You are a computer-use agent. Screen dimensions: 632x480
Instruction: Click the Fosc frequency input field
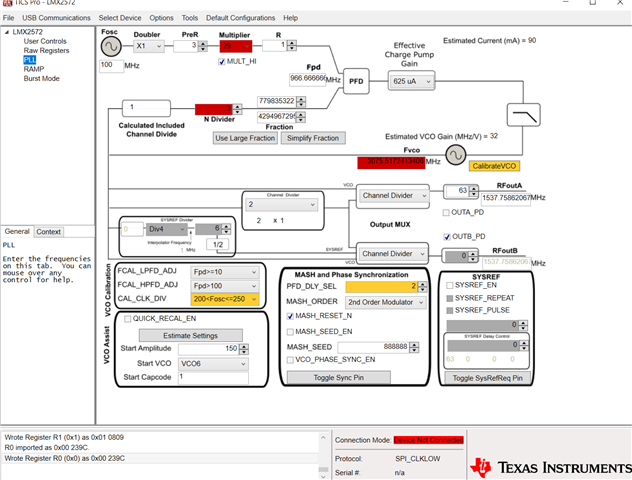tap(111, 66)
